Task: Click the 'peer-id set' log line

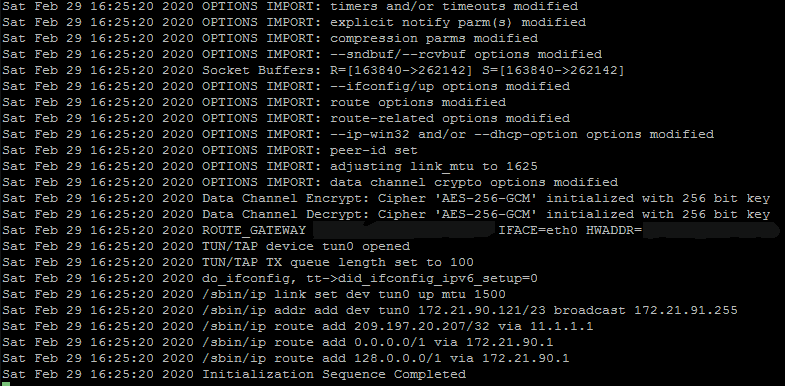Action: [x=210, y=150]
